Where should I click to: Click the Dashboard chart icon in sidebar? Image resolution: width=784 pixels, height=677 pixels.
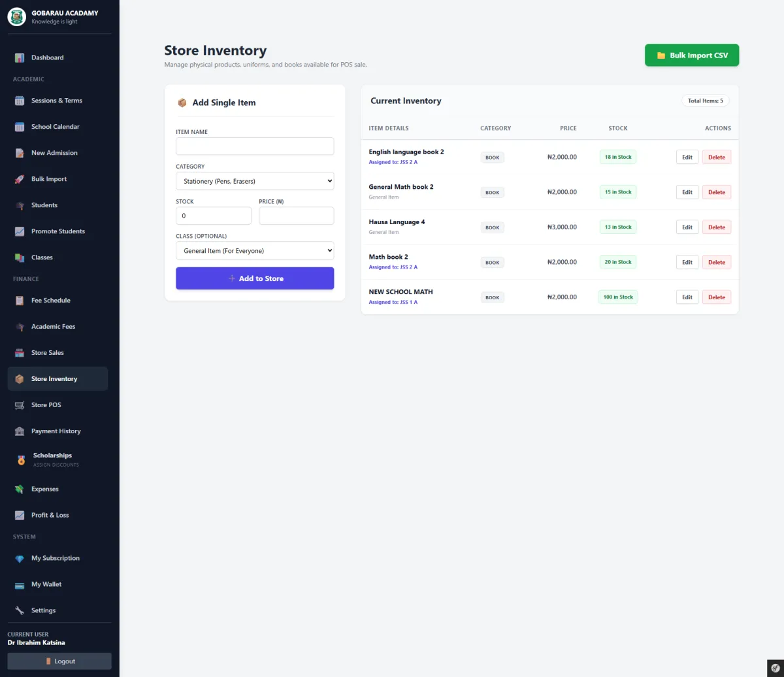click(20, 58)
